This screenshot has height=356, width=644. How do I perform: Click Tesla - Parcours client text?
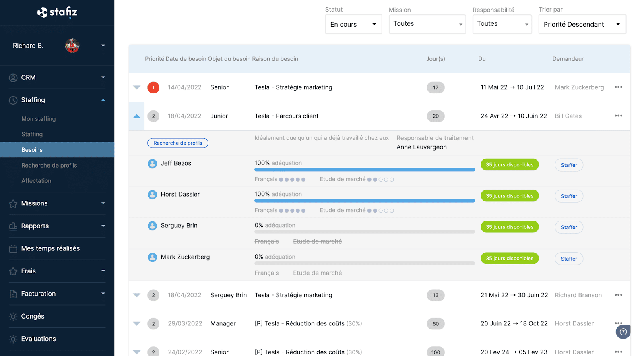(286, 116)
